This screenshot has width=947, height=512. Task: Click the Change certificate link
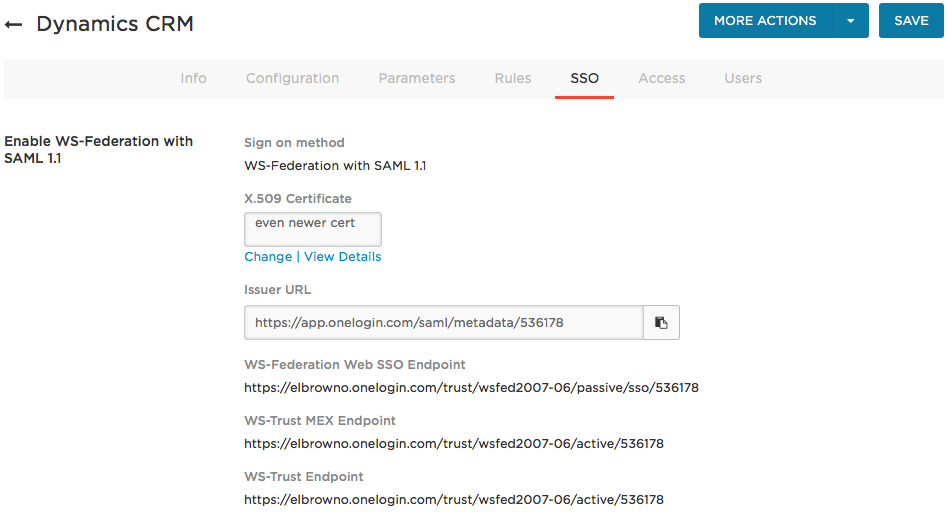[x=268, y=257]
